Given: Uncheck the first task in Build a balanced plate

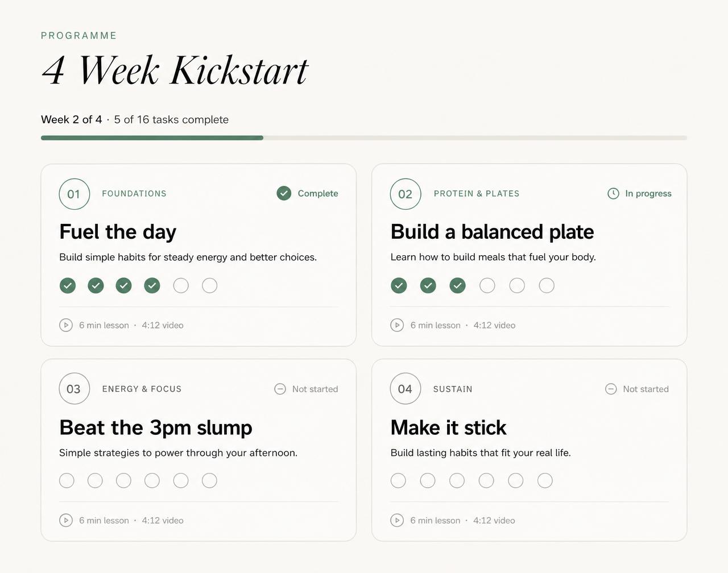Looking at the screenshot, I should (399, 285).
